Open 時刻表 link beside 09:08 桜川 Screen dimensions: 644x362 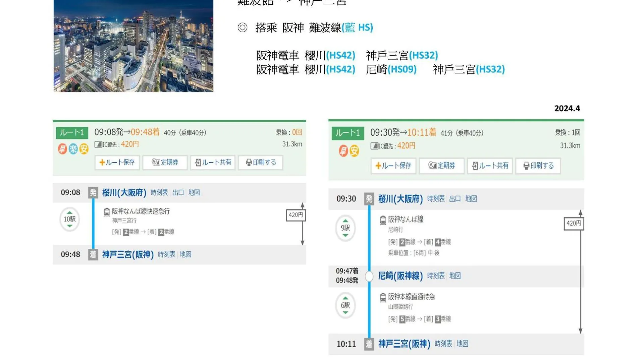[x=159, y=193]
